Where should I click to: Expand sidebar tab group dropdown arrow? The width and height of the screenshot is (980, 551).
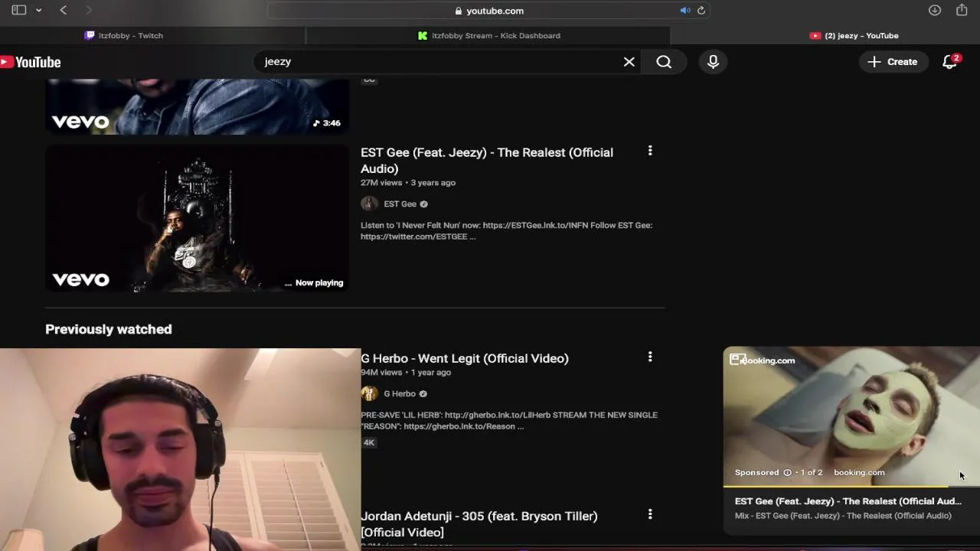click(x=38, y=10)
